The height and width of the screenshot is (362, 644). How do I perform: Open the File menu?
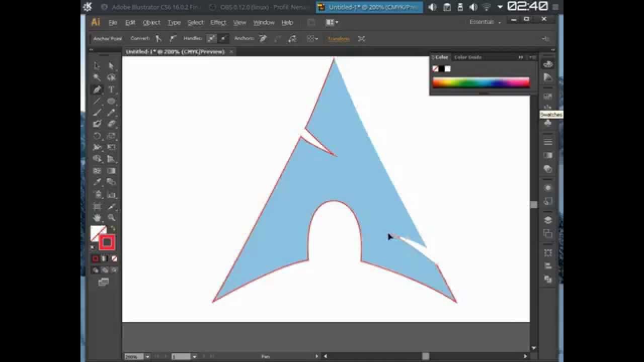(113, 23)
